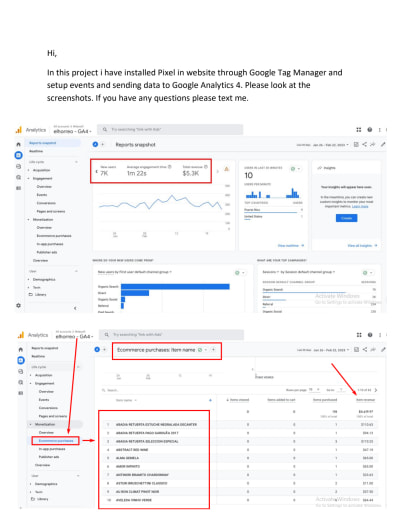
Task: Click View all insights link
Action: 362,245
